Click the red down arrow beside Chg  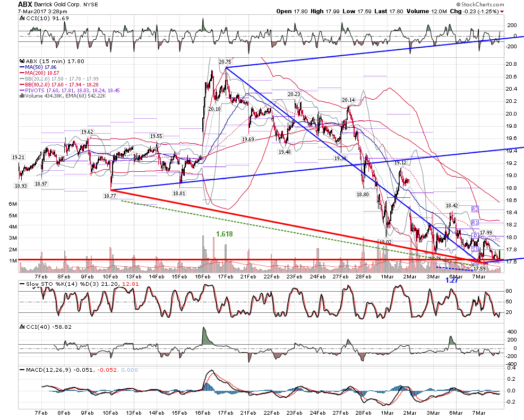point(502,12)
